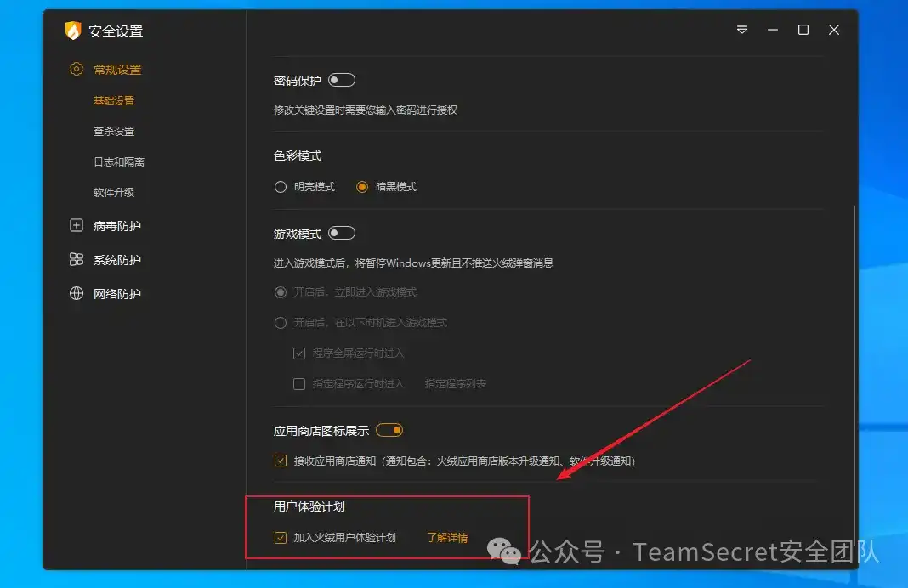Open the feedback menu icon in titlebar
The height and width of the screenshot is (588, 908).
741,30
